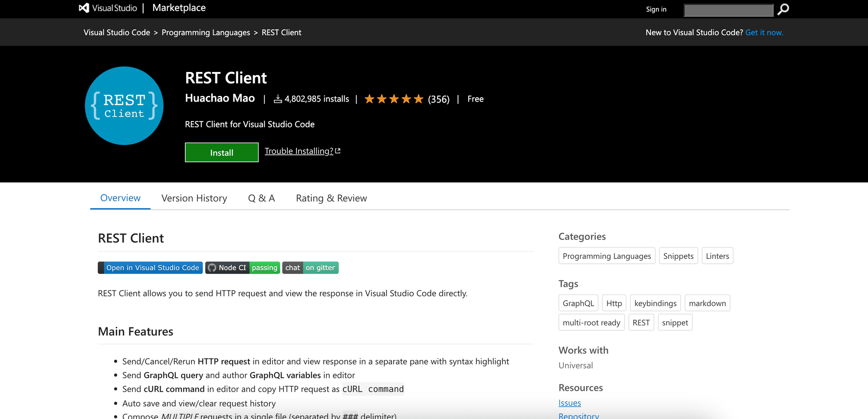Switch to the Version History tab
This screenshot has width=868, height=419.
point(194,198)
